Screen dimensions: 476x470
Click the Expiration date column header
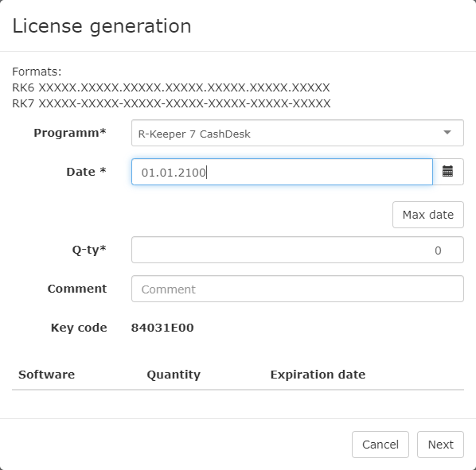click(318, 375)
